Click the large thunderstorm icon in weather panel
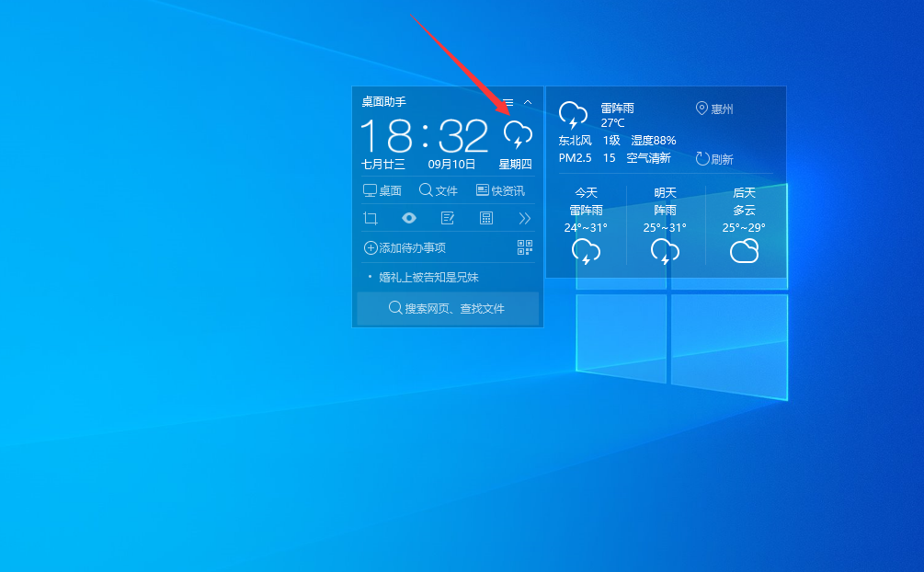924x572 pixels. (x=573, y=114)
